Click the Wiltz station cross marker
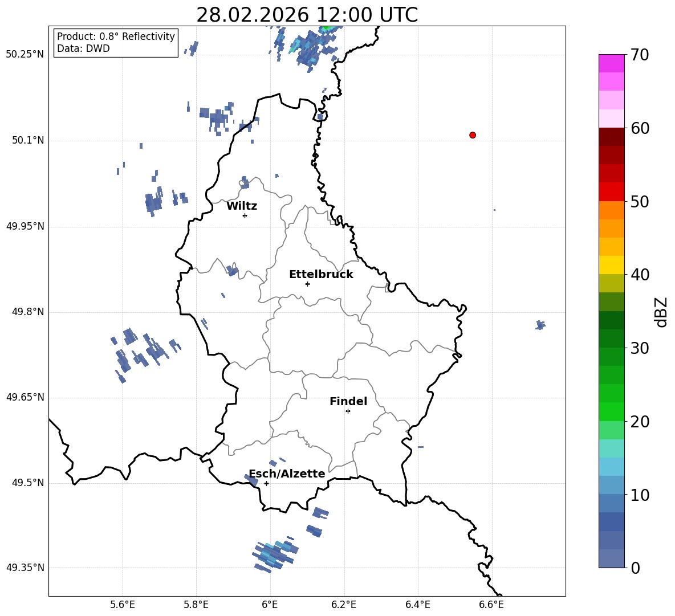Screen dimensions: 675x616 (x=245, y=215)
